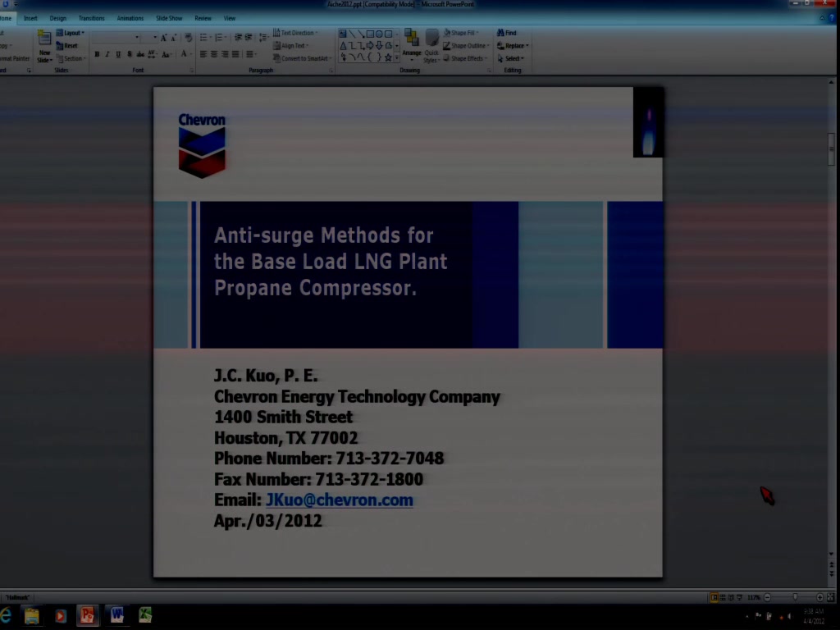840x630 pixels.
Task: Open the View ribbon tab
Action: [230, 18]
